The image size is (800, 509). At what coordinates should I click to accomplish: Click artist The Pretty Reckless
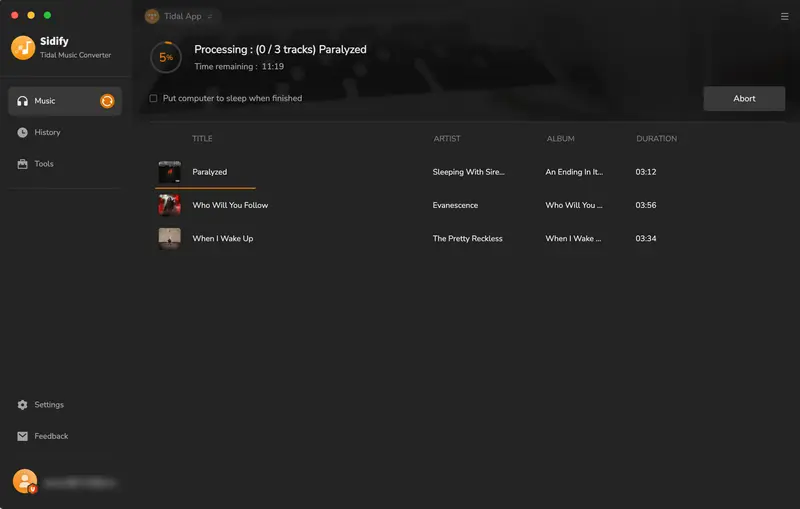click(467, 238)
